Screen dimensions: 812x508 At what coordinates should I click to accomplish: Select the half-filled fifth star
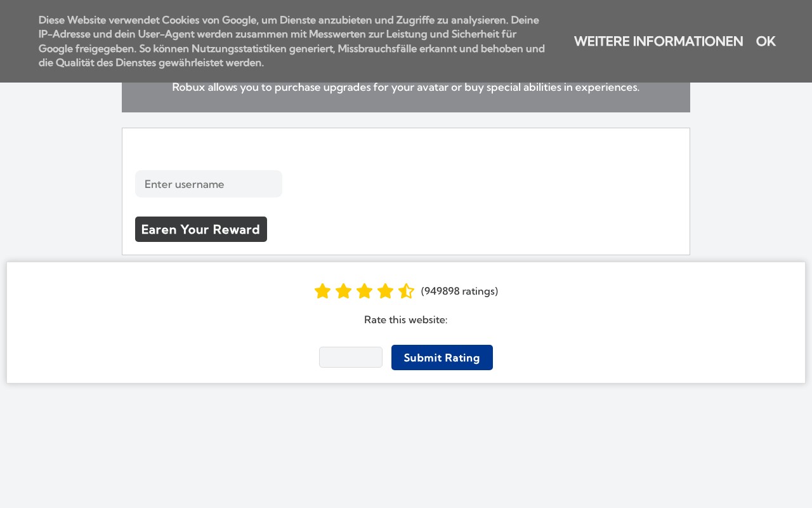coord(407,291)
